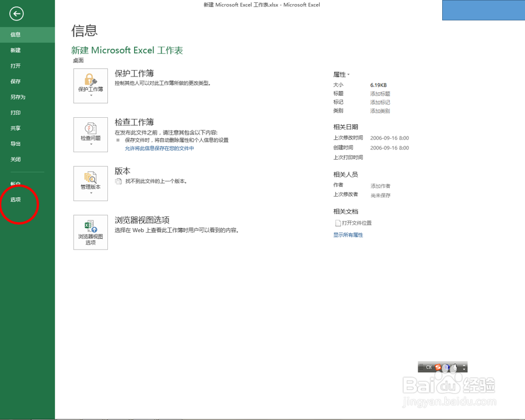Click the 相关文档 heading

click(x=345, y=211)
